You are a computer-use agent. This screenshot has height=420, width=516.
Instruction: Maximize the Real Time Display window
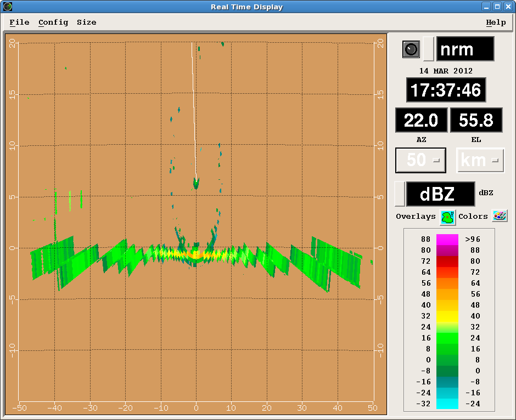pyautogui.click(x=497, y=7)
